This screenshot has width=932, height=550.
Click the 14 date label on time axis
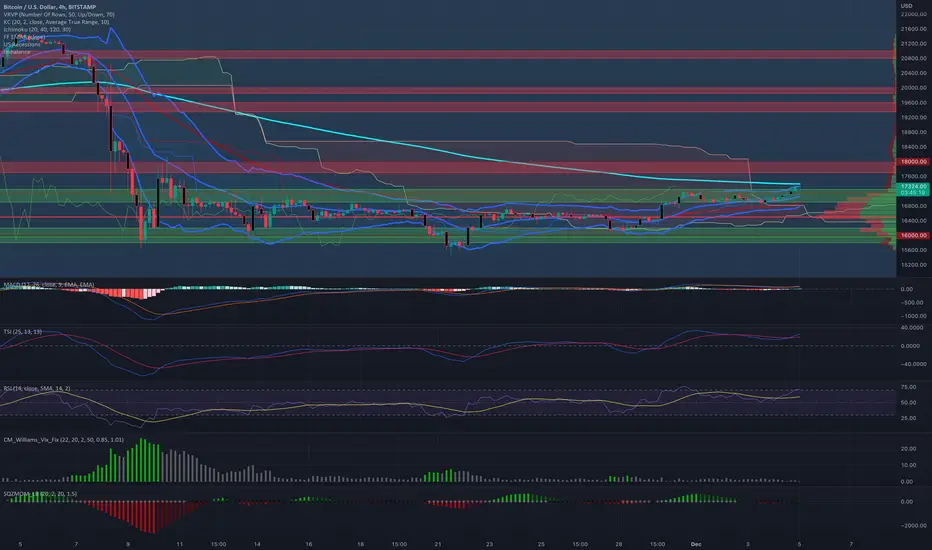coord(257,544)
